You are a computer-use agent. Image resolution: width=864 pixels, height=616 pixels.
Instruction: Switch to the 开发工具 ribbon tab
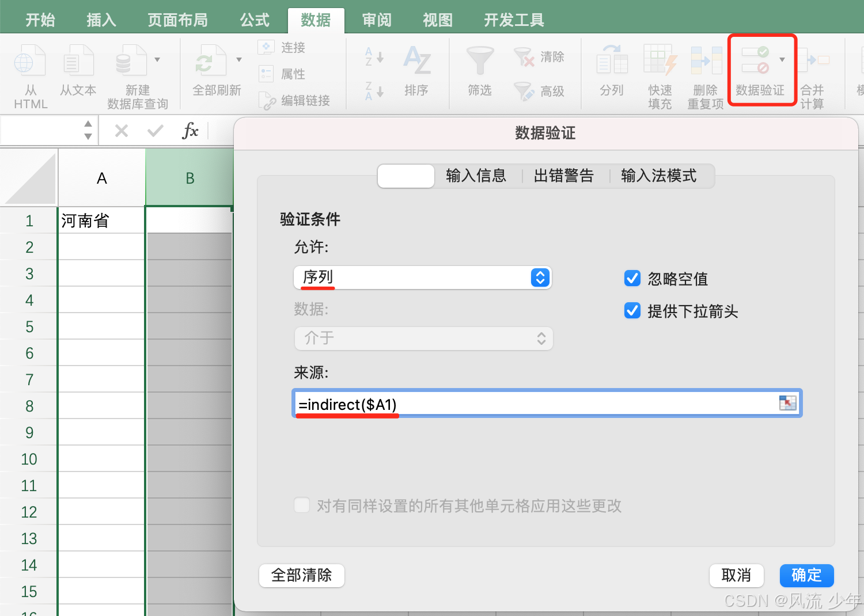click(514, 20)
